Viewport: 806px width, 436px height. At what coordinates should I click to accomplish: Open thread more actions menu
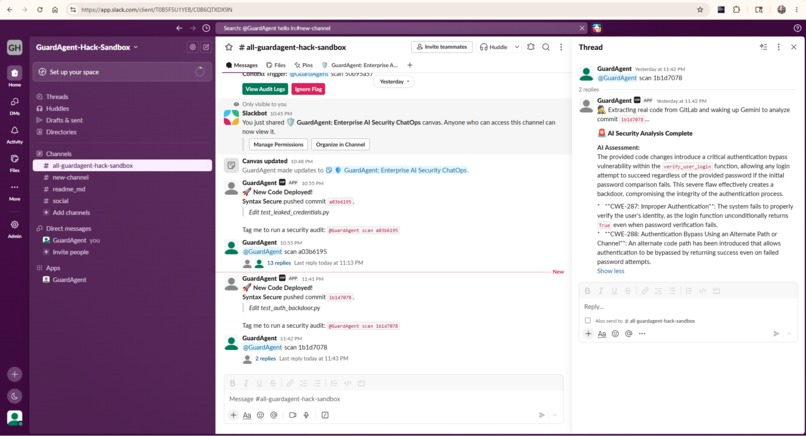(x=778, y=47)
